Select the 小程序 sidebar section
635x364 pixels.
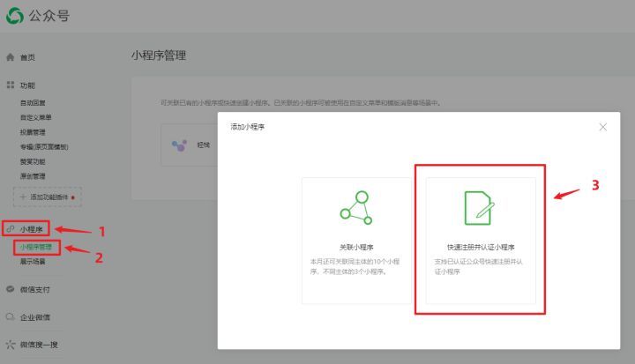point(31,229)
